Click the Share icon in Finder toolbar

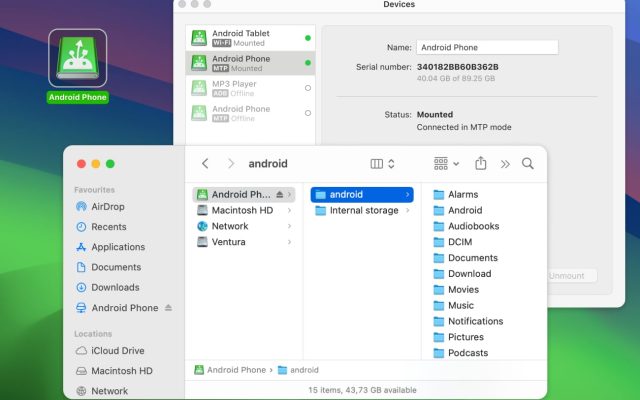481,163
